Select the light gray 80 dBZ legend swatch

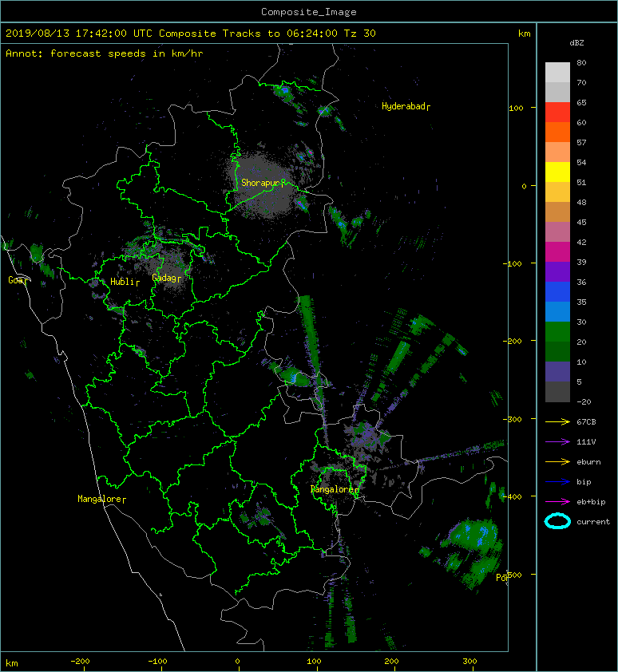tap(557, 72)
